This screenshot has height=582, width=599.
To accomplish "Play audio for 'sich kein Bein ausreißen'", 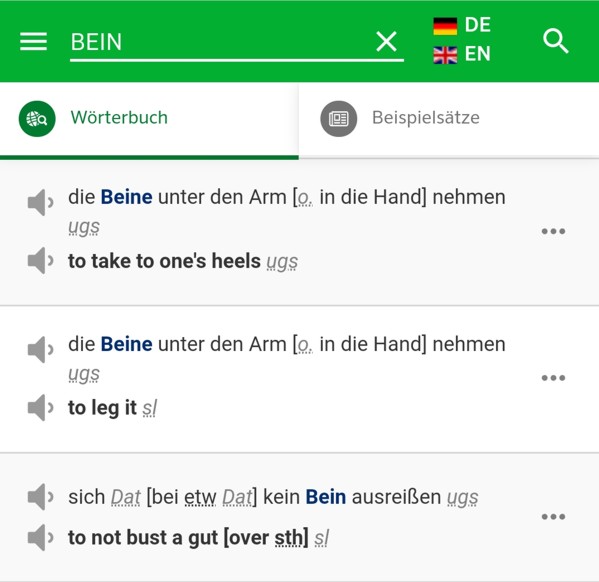I will [40, 497].
